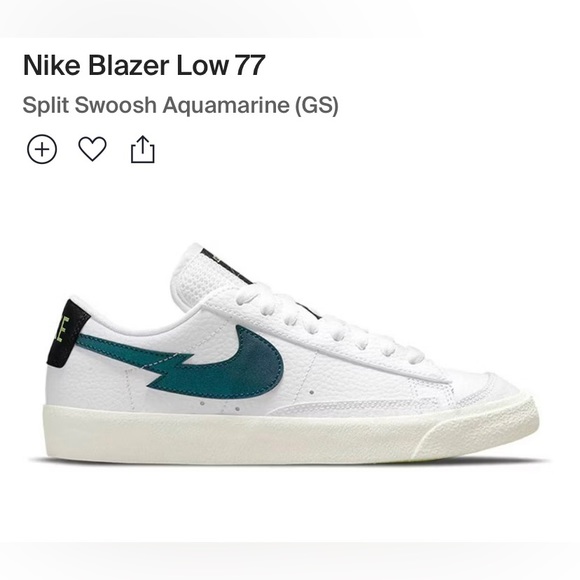Click the "(GS)" text in the colorway name

click(316, 105)
